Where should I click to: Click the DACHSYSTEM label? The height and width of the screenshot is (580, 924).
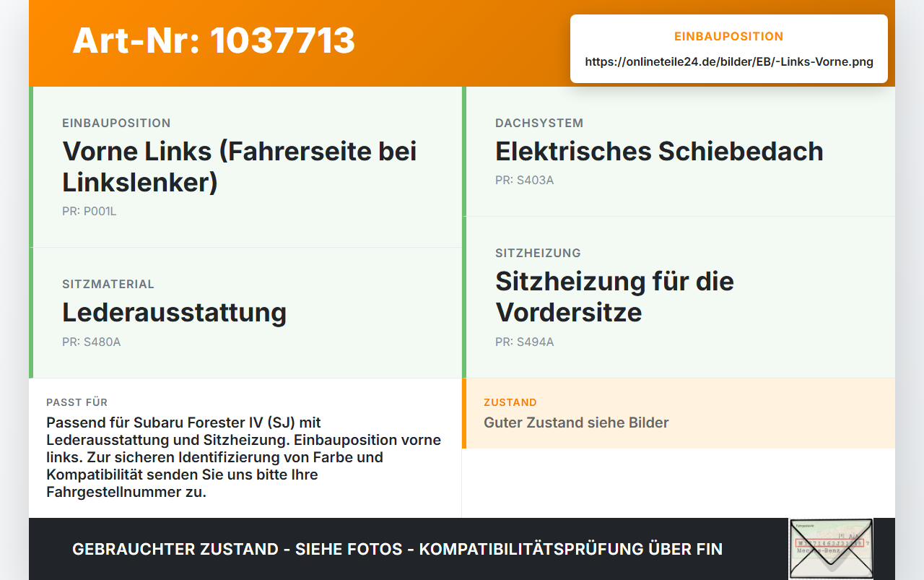539,123
